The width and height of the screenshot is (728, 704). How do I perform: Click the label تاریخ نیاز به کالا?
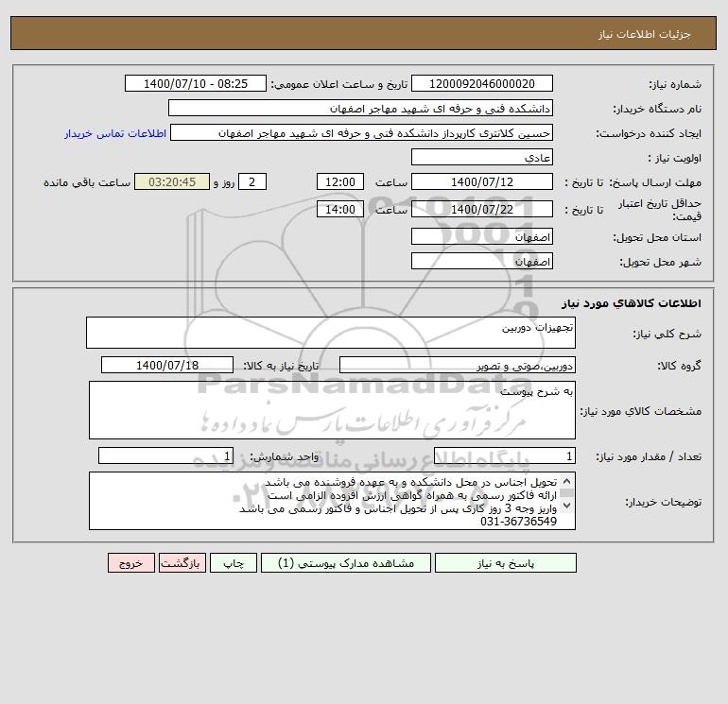[281, 366]
